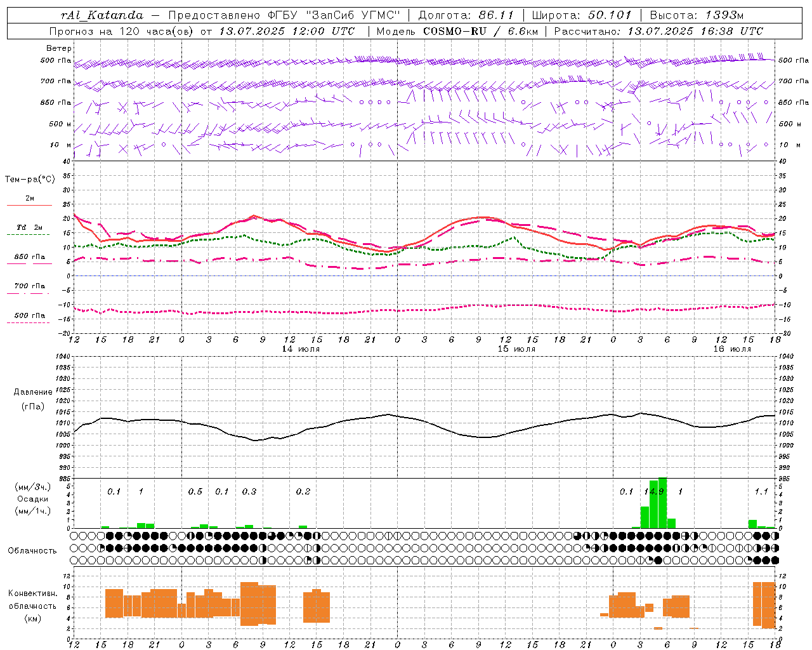Click the 'Давление' pressure panel label
Screen dimensions: 812x650
[32, 392]
